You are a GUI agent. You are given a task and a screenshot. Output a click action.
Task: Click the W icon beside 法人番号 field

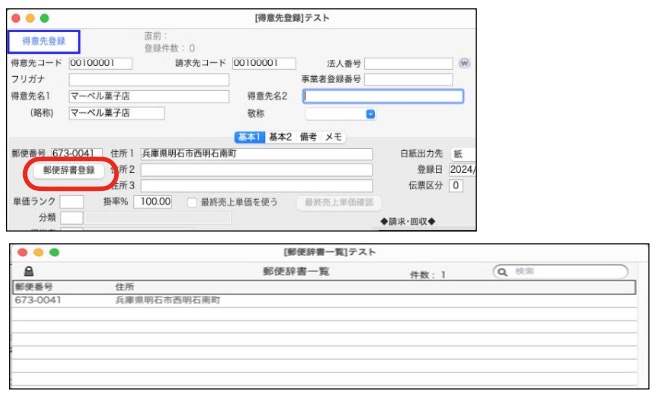click(464, 63)
